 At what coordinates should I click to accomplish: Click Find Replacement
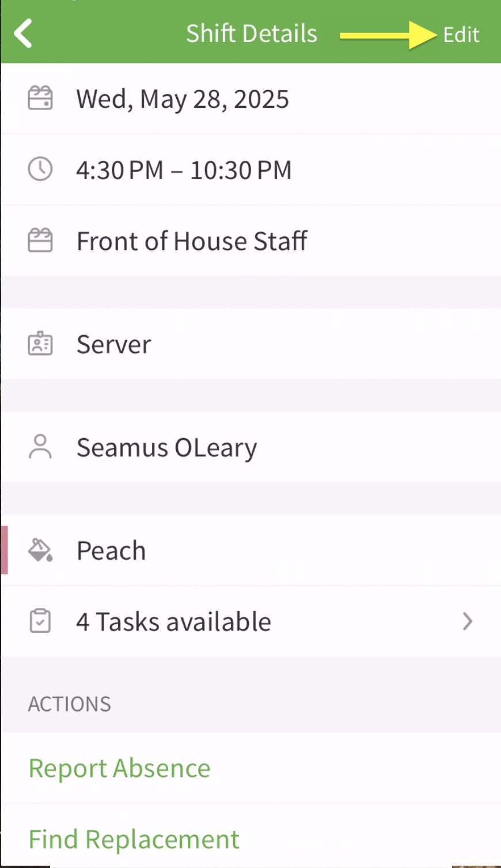[x=134, y=839]
